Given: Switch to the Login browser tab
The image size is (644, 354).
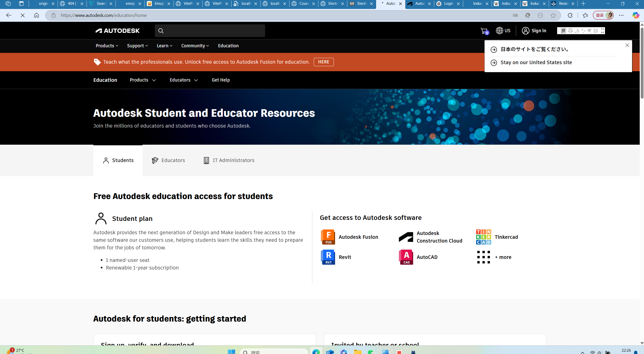Looking at the screenshot, I should pos(448,4).
